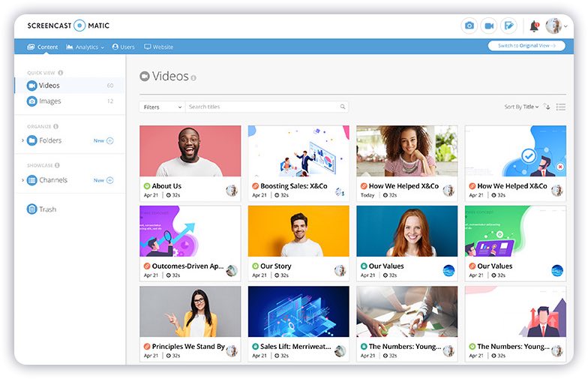Viewport: 588px width, 379px height.
Task: Select Videos in the Quick View sidebar
Action: click(70, 86)
